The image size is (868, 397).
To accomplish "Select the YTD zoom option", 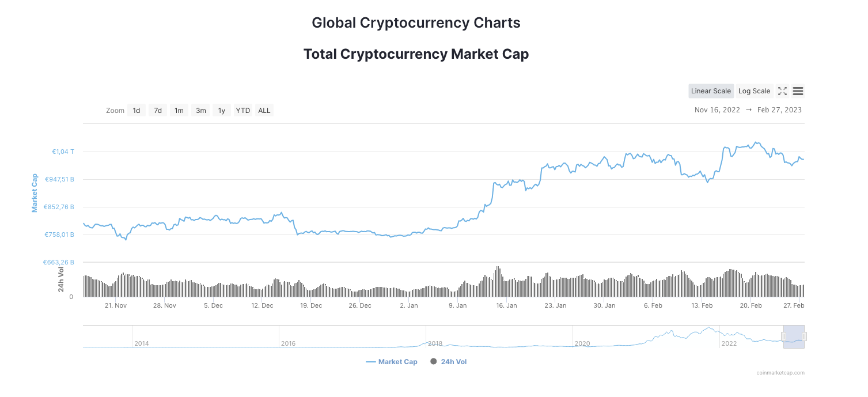I will 243,111.
